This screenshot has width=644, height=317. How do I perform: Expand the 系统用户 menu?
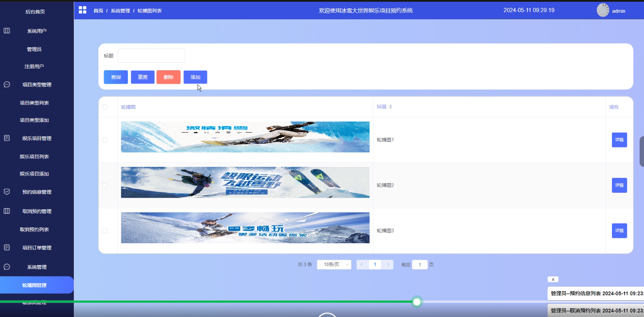tap(37, 31)
